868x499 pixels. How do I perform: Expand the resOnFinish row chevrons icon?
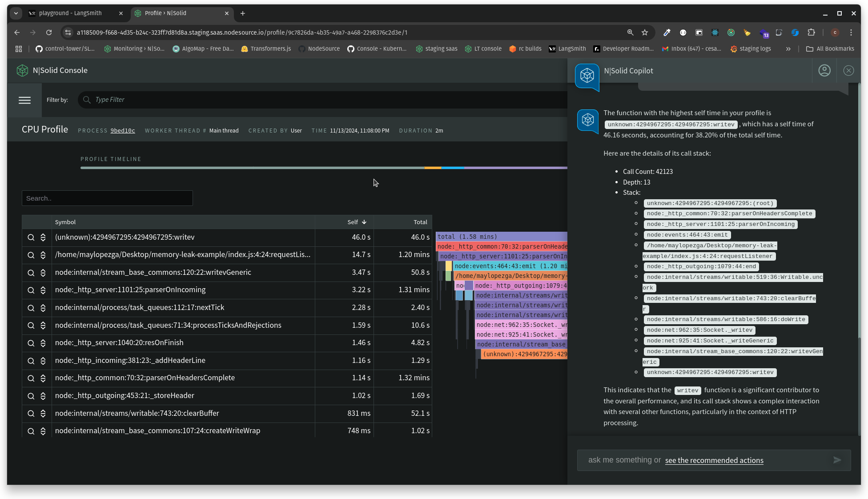[x=43, y=343]
